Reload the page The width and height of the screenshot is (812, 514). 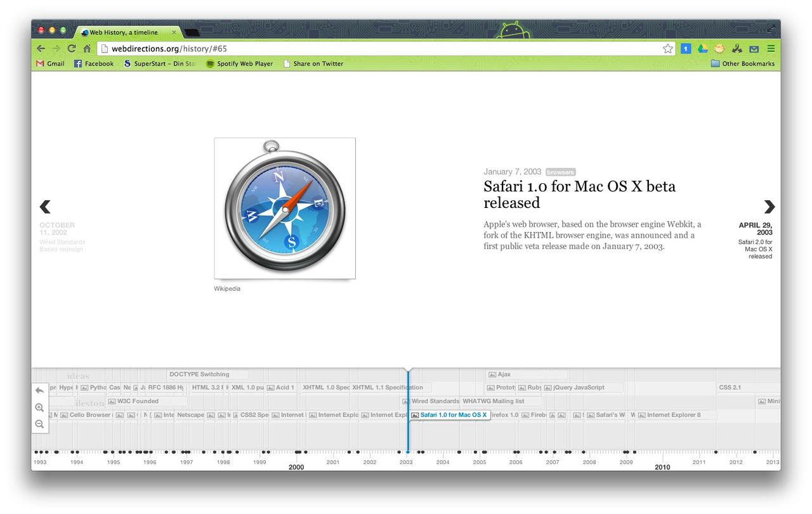(x=72, y=49)
